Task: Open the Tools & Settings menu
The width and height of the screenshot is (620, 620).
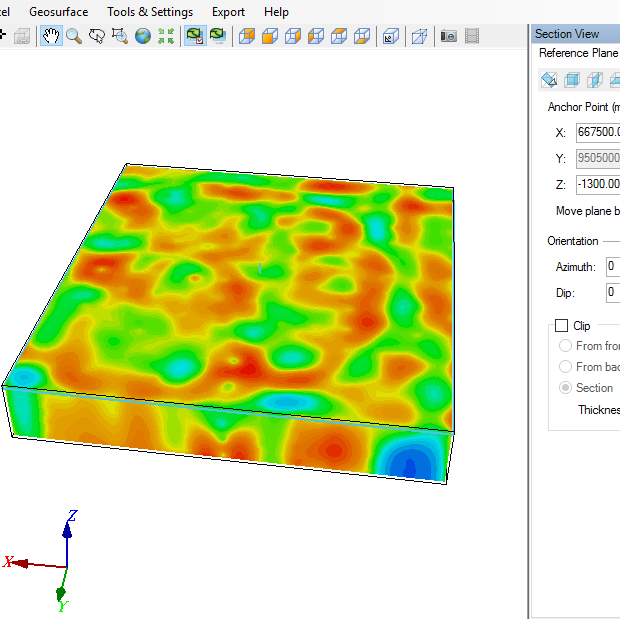Action: (x=150, y=12)
